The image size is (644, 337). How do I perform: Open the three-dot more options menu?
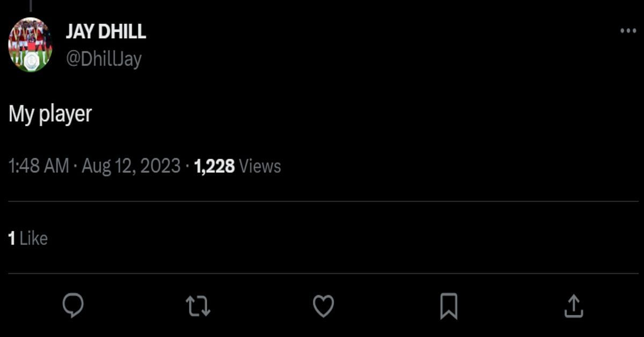(x=628, y=31)
